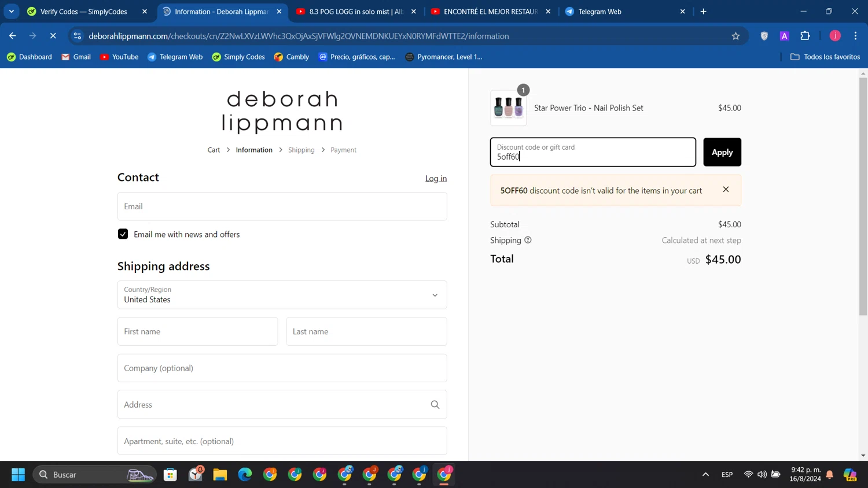Open the Pyromancer, Level 1 bookmark
868x488 pixels.
tap(444, 57)
